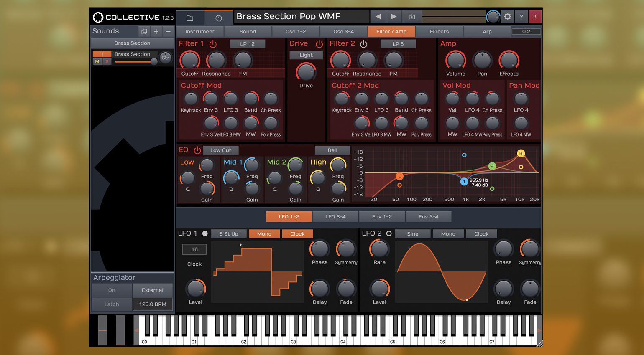Switch to the Effects tab
This screenshot has width=644, height=355.
(439, 32)
